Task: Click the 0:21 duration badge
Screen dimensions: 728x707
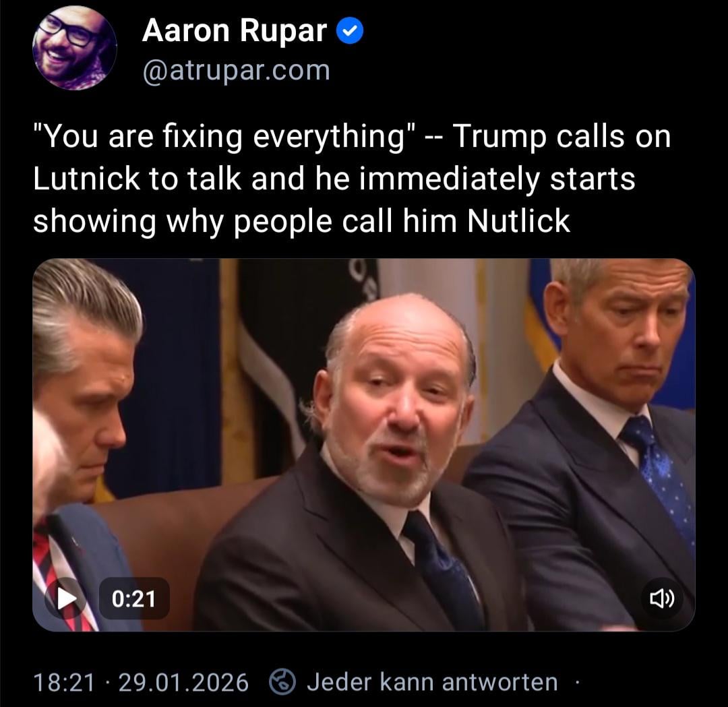Action: (133, 598)
